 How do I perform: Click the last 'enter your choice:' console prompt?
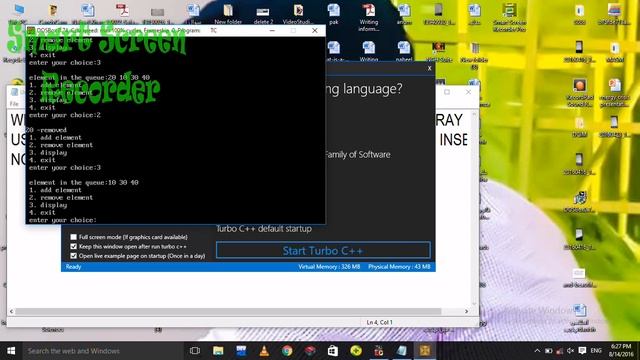click(x=63, y=220)
